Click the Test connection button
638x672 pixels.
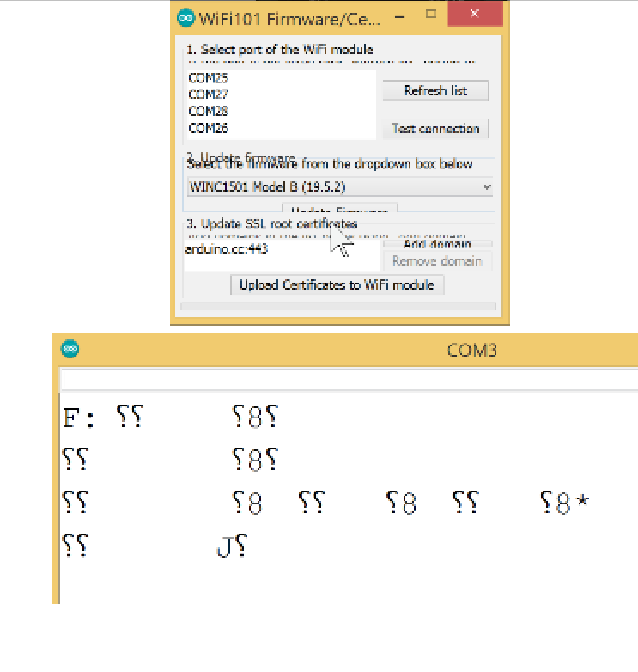tap(435, 129)
